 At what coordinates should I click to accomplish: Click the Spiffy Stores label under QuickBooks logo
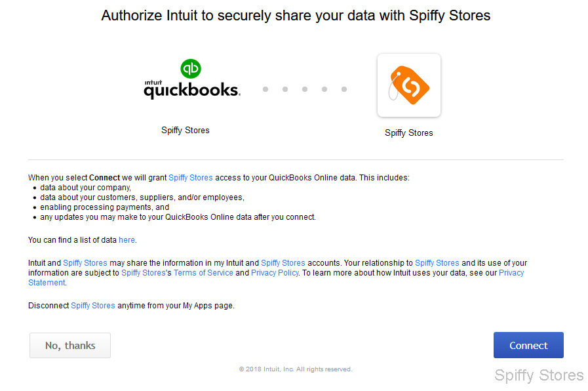tap(186, 130)
